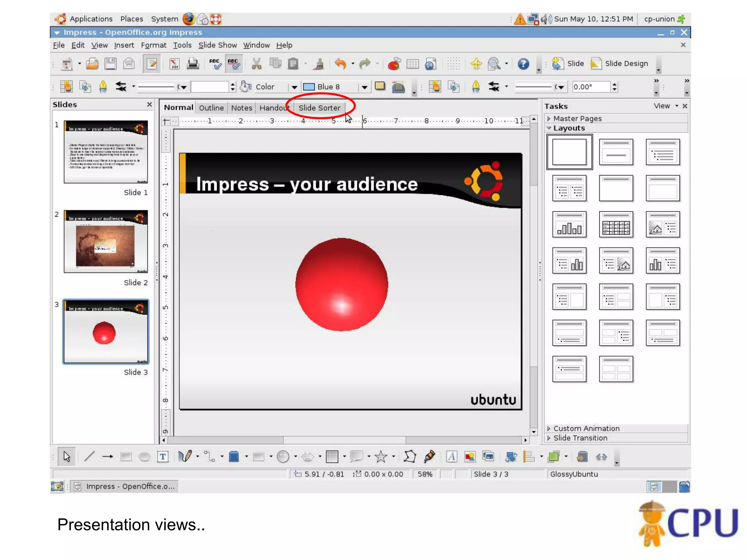Screen dimensions: 747x560
Task: Click the Navigator star icon
Action: pyautogui.click(x=476, y=64)
